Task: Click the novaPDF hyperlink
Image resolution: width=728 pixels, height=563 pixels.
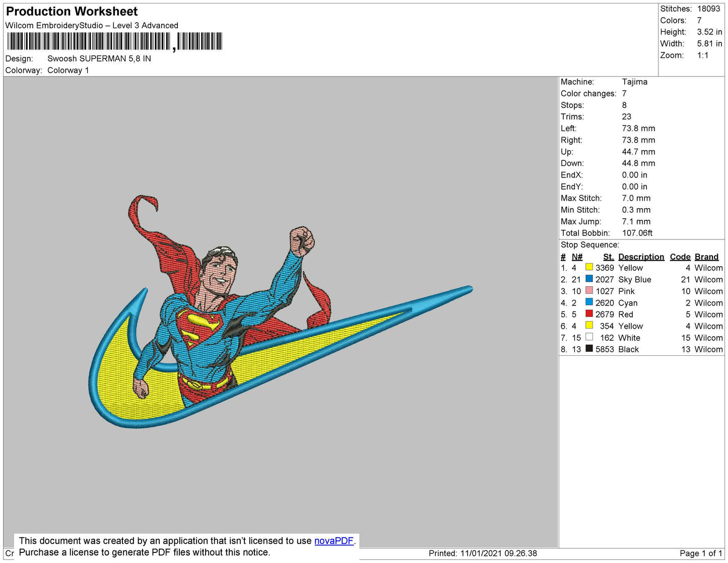Action: 334,541
